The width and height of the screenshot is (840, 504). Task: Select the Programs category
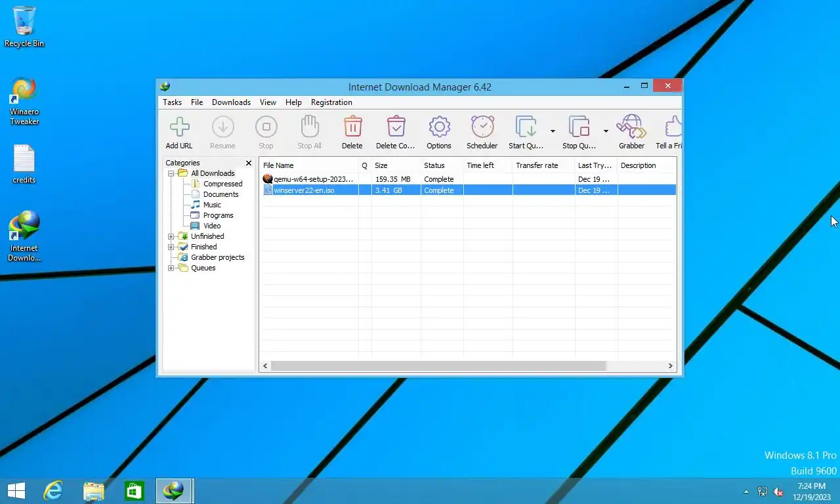(x=218, y=215)
